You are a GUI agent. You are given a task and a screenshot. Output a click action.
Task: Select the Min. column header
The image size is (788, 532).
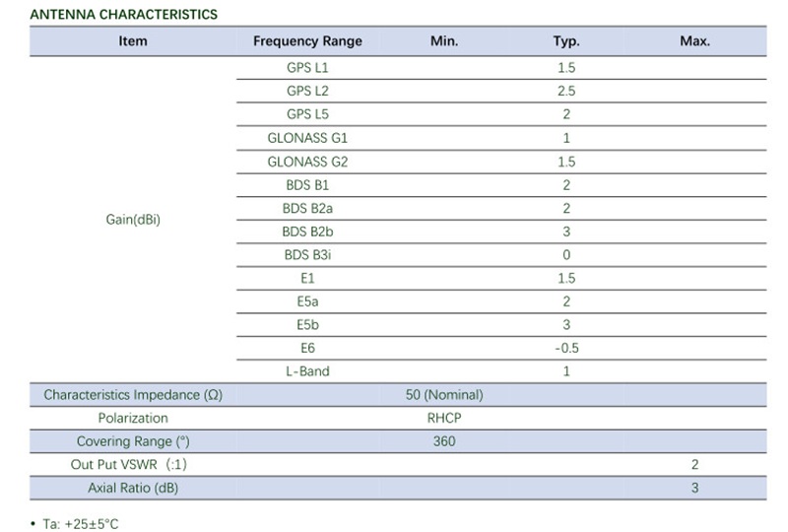point(444,41)
